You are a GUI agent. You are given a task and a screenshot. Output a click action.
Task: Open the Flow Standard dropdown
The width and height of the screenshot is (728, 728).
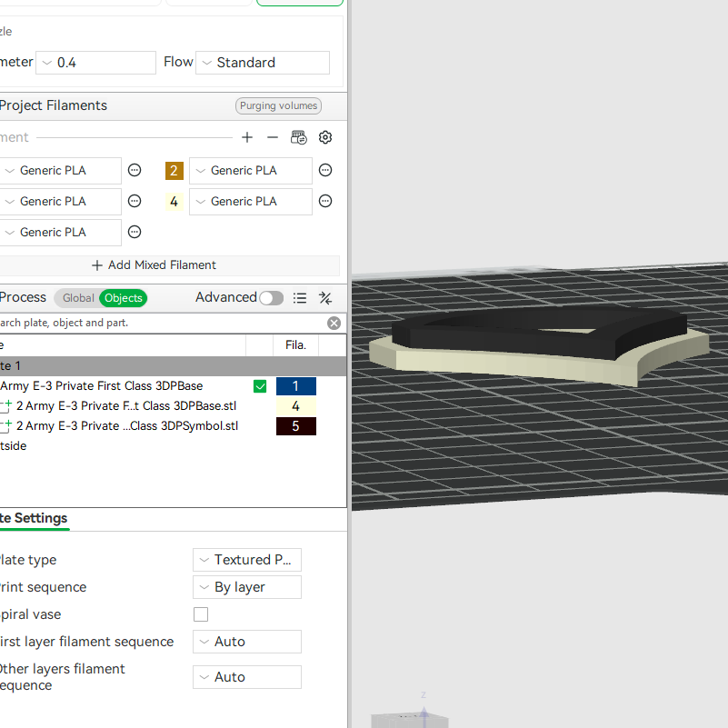tap(263, 63)
